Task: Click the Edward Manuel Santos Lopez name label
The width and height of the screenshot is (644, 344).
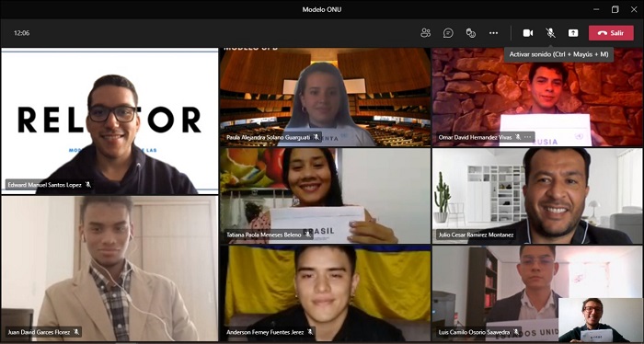Action: point(45,185)
